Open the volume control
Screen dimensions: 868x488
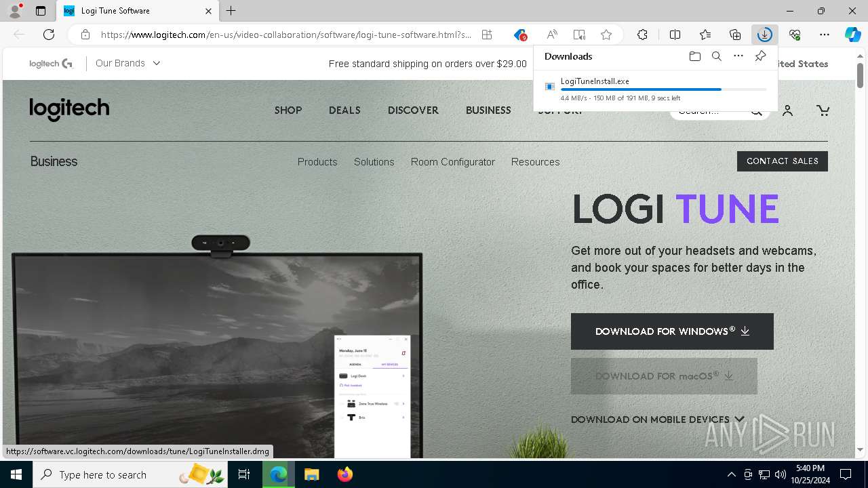click(781, 474)
